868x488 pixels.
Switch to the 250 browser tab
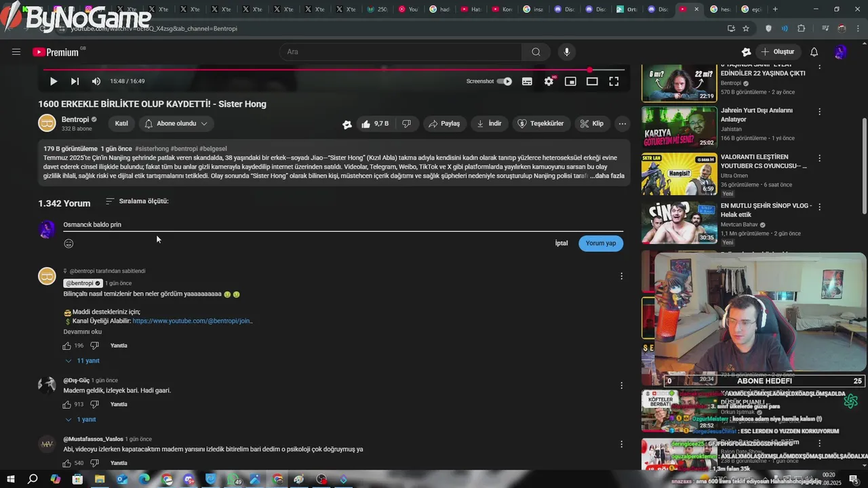[x=376, y=9]
